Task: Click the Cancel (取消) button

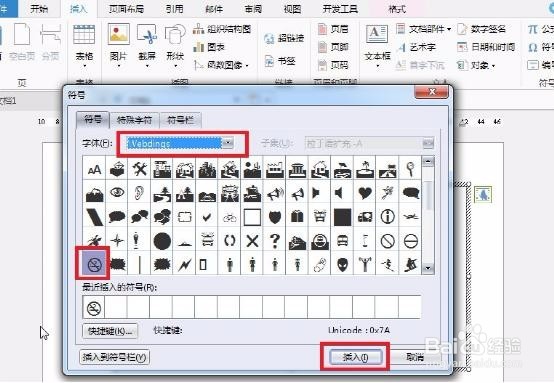Action: click(415, 357)
